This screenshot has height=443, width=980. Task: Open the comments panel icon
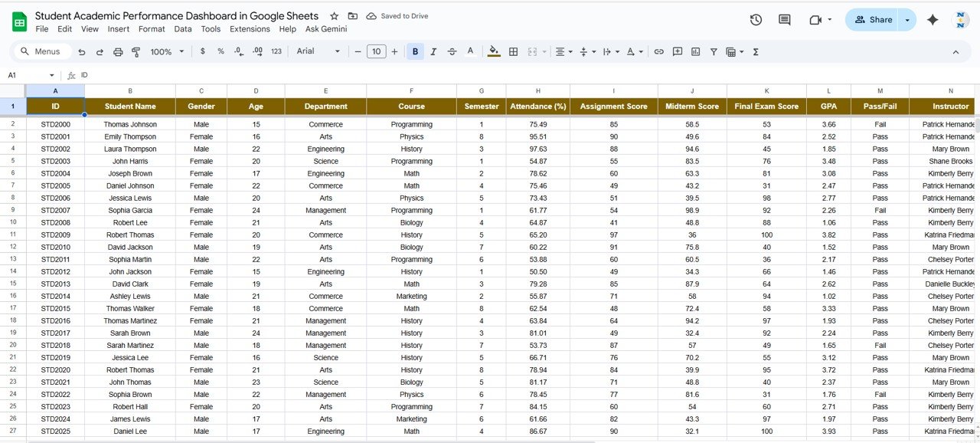click(x=785, y=20)
